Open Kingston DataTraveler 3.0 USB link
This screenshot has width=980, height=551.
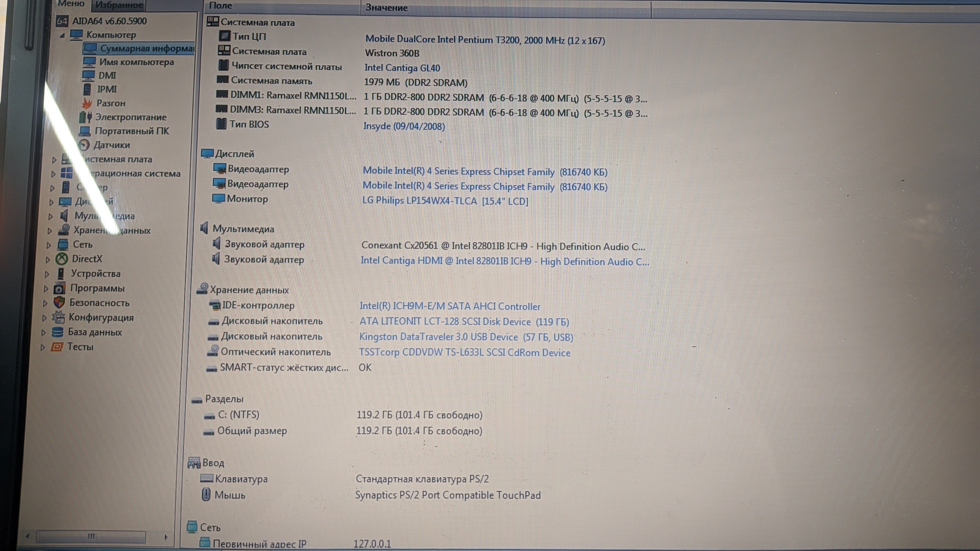point(466,337)
